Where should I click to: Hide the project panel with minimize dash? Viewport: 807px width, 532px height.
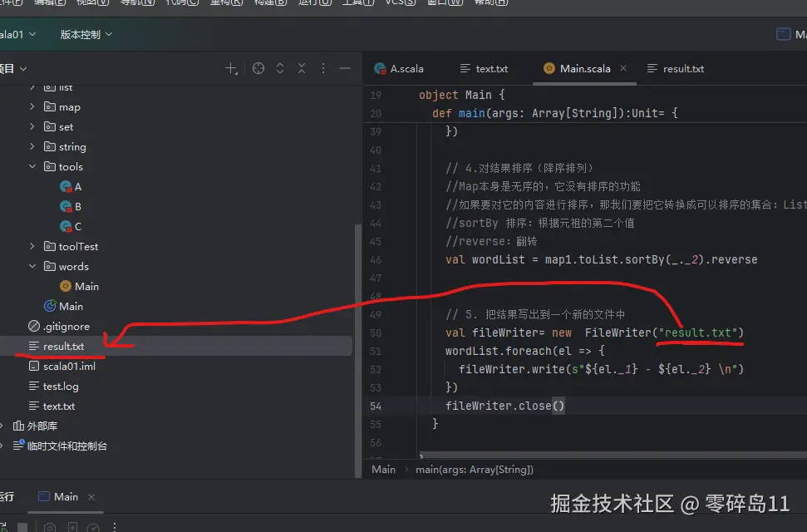345,68
